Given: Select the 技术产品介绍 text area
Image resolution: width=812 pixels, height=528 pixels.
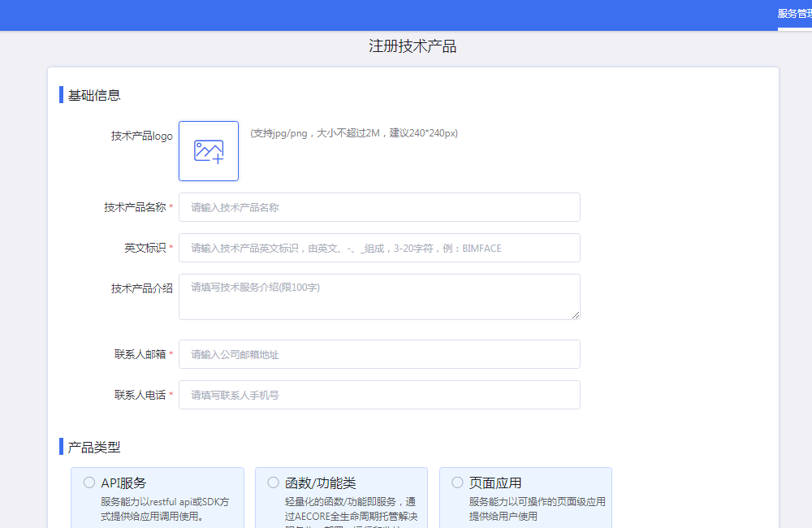Looking at the screenshot, I should [x=379, y=296].
